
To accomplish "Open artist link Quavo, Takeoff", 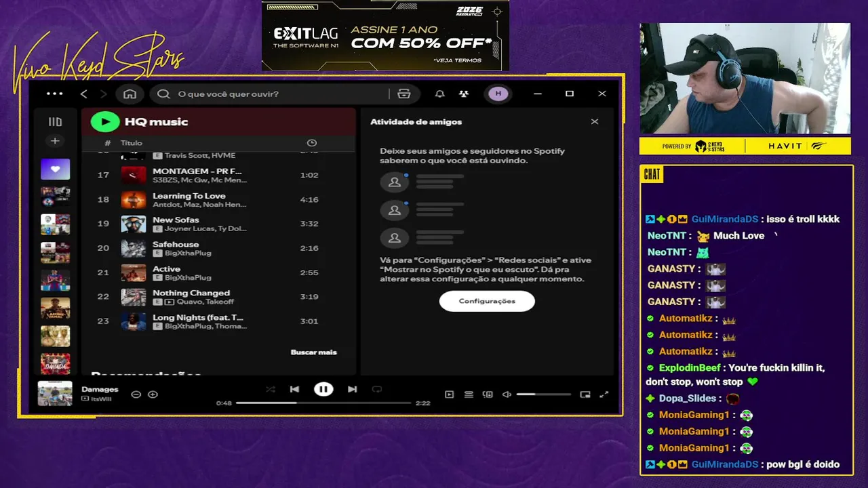I will click(205, 302).
